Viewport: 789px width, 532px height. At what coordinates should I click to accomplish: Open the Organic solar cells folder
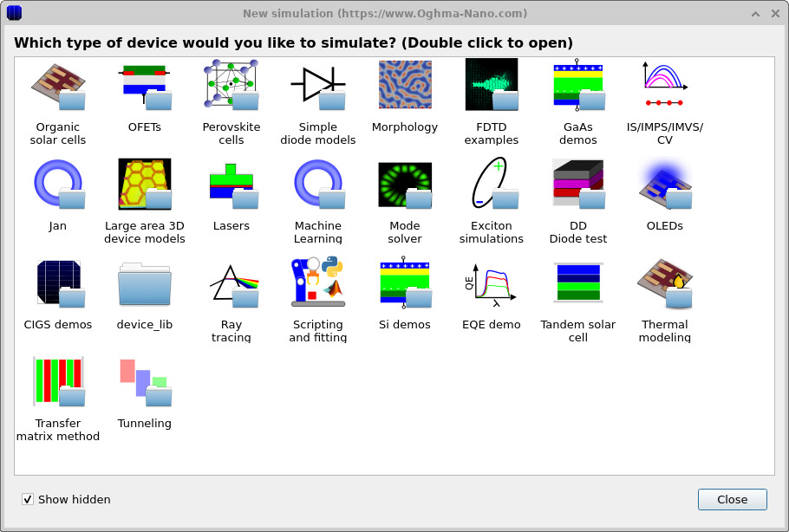pyautogui.click(x=58, y=86)
